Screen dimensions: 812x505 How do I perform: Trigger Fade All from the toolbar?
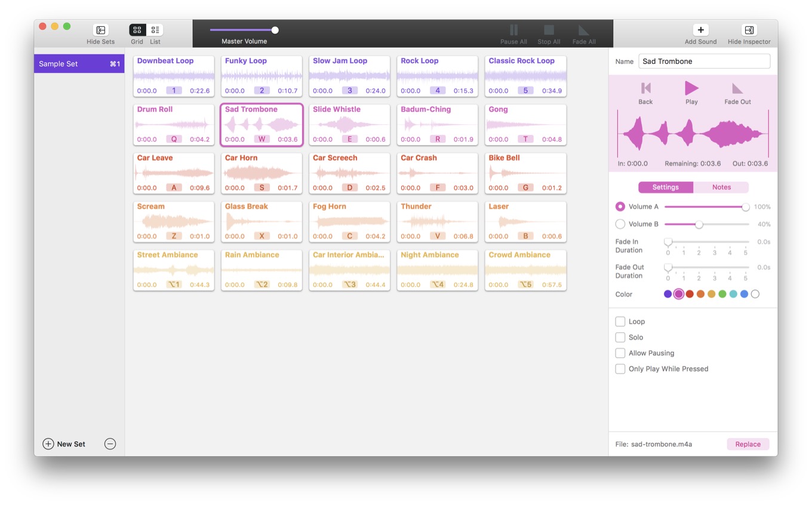583,31
